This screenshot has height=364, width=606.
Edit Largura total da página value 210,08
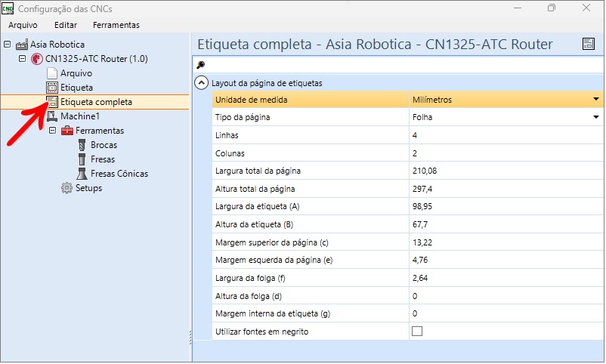[x=506, y=171]
